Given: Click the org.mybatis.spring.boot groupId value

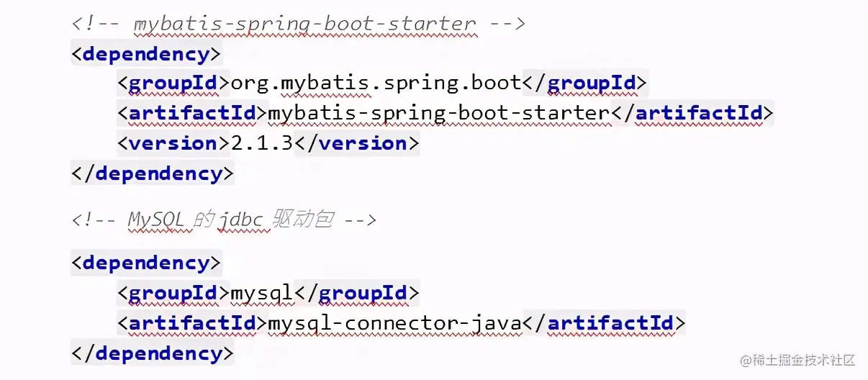Looking at the screenshot, I should (x=376, y=83).
